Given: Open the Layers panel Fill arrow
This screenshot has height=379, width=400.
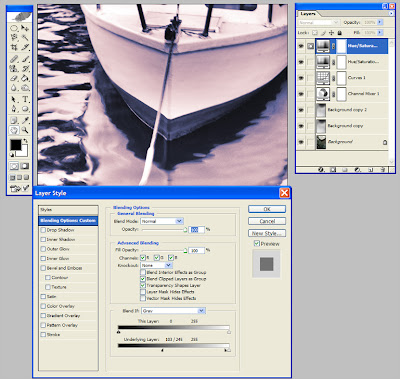Looking at the screenshot, I should [x=380, y=33].
